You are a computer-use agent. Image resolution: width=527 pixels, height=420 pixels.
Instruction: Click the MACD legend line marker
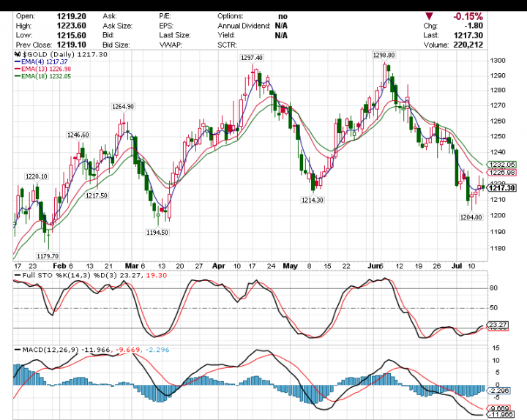(16, 349)
